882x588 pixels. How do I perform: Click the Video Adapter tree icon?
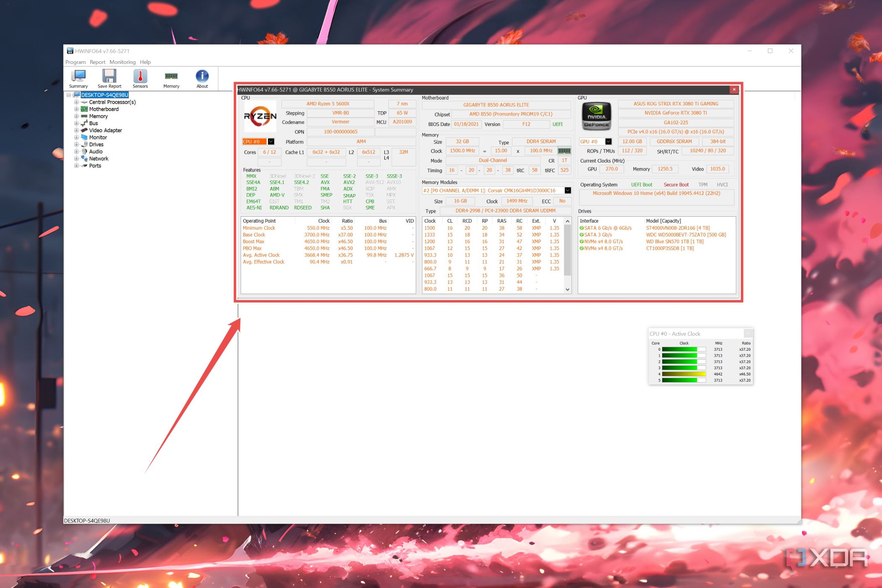(x=84, y=130)
